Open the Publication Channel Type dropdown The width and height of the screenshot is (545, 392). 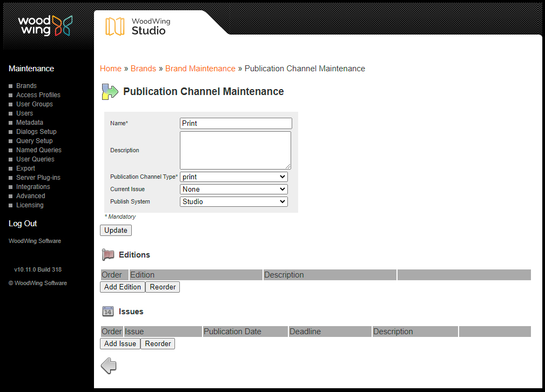coord(233,177)
